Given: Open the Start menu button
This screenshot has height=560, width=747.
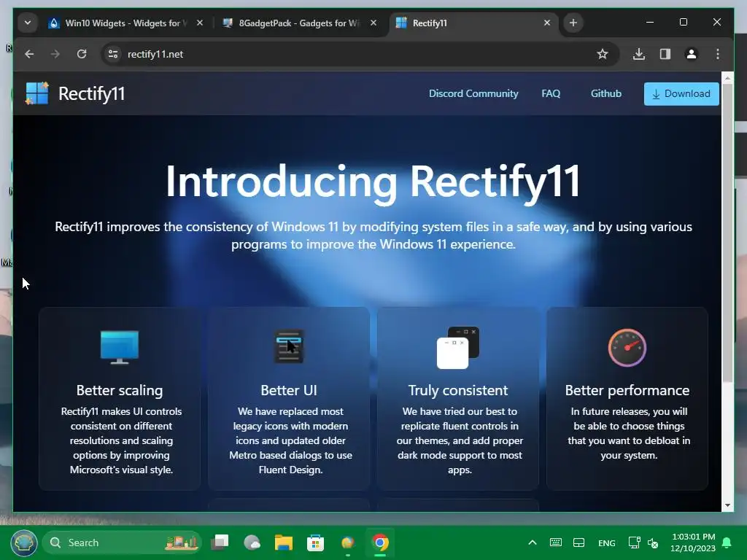Looking at the screenshot, I should [x=24, y=542].
